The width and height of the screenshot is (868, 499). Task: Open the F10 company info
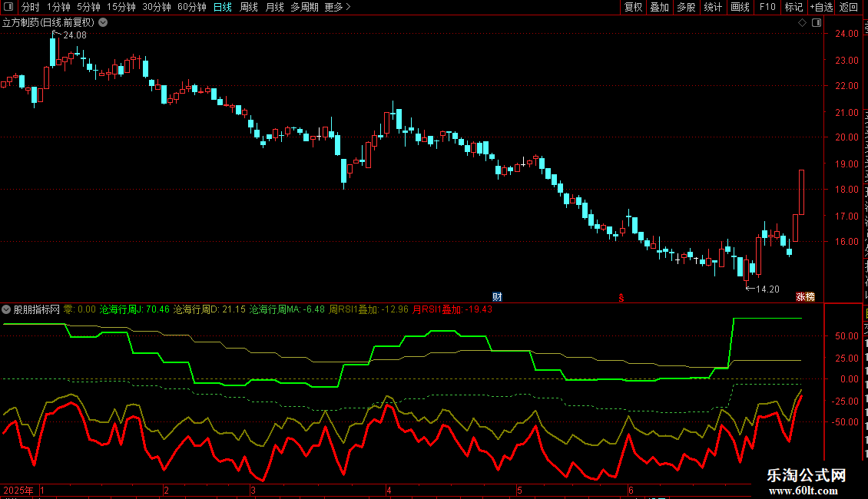(767, 7)
